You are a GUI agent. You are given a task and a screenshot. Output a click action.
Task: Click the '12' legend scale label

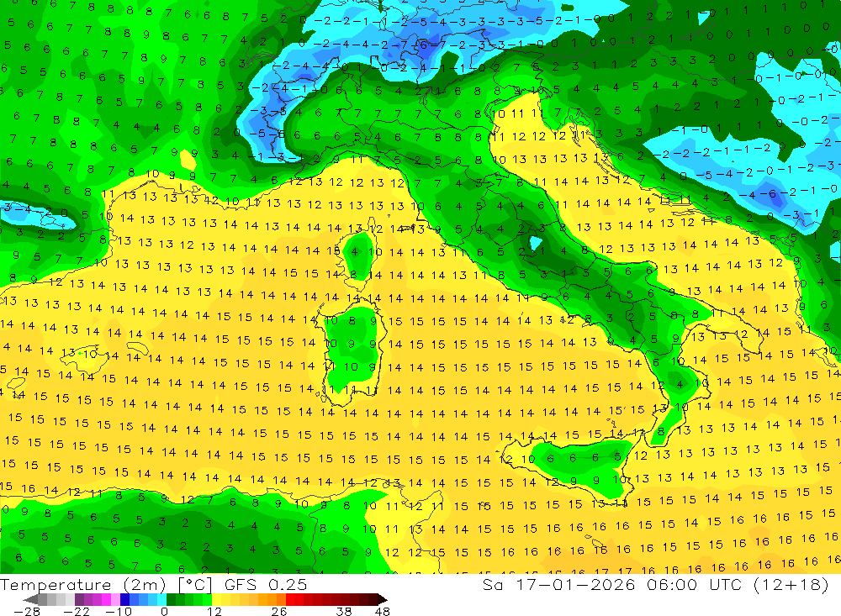click(x=214, y=612)
